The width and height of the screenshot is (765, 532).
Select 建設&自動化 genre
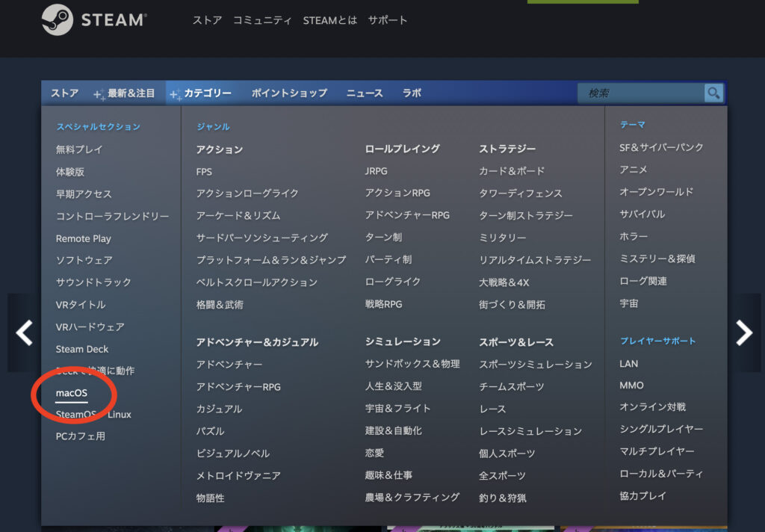click(393, 430)
